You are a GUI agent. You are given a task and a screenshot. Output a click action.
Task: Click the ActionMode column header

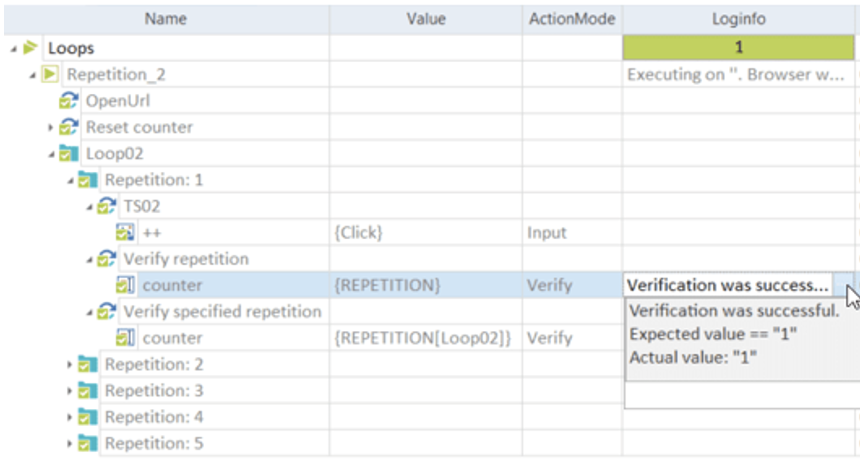tap(571, 19)
